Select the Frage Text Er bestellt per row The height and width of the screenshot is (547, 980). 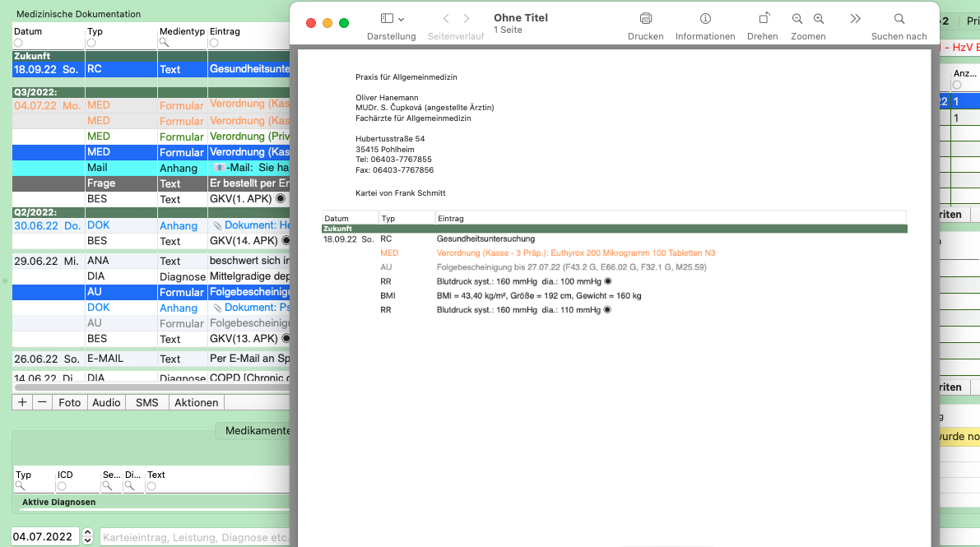151,183
